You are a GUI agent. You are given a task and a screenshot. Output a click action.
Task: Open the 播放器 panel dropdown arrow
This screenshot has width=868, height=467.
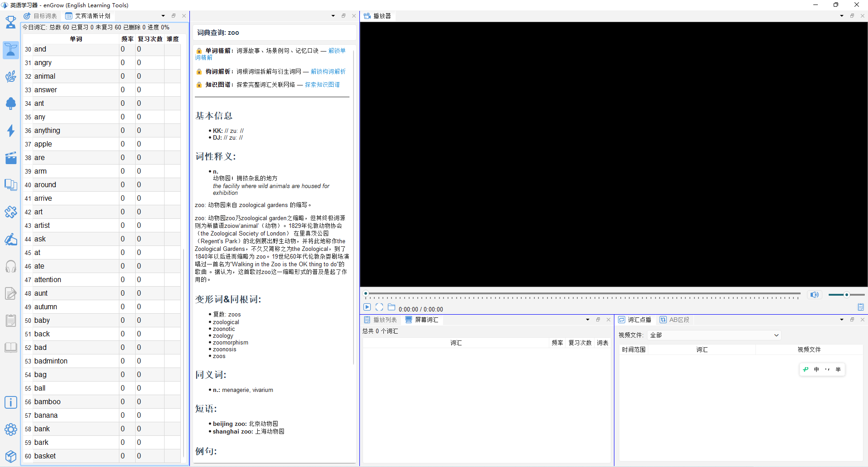pos(842,16)
